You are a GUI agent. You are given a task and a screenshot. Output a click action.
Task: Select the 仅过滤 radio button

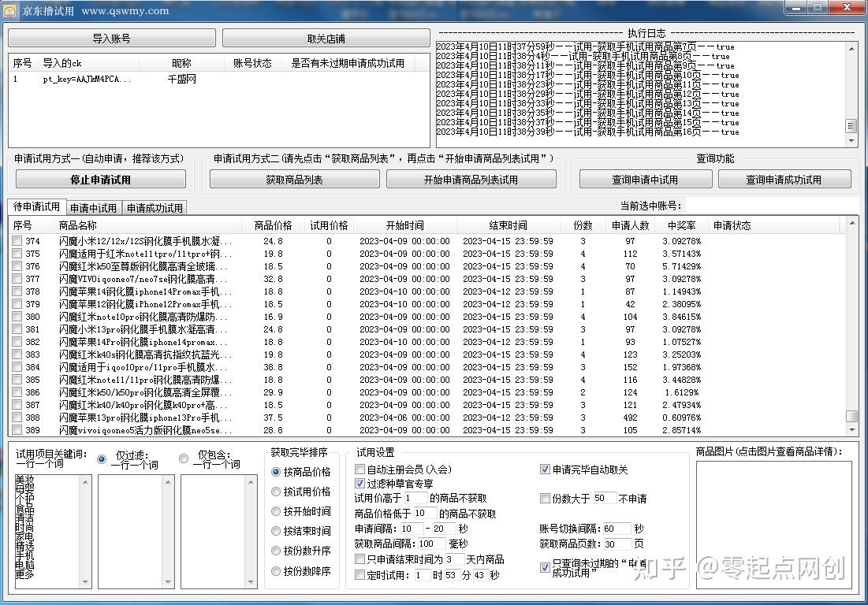(x=102, y=459)
